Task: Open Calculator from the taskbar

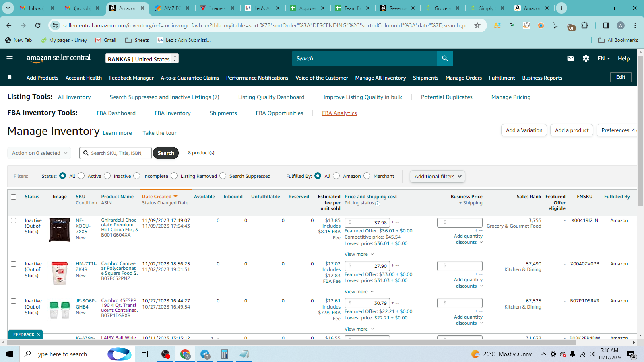Action: [225, 354]
